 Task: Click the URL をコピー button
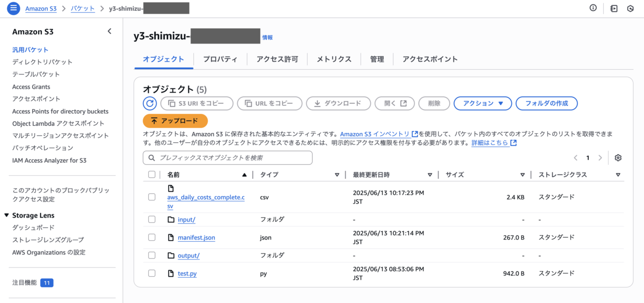tap(269, 103)
